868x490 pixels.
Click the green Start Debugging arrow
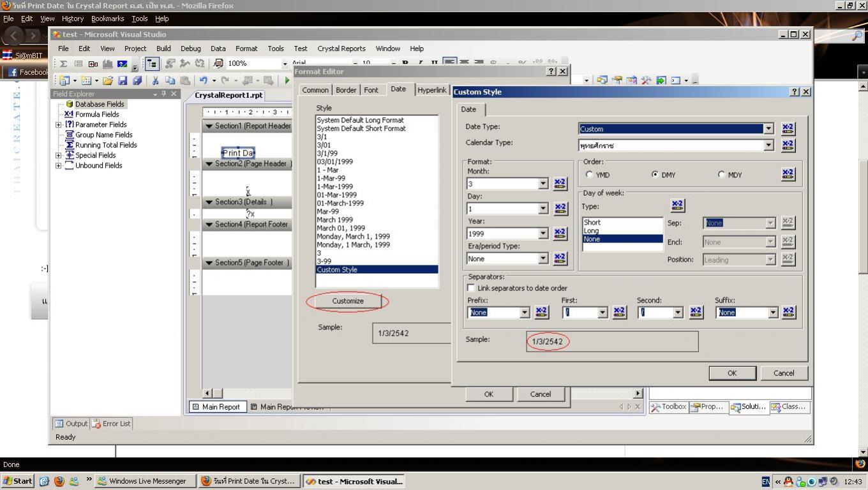point(287,80)
